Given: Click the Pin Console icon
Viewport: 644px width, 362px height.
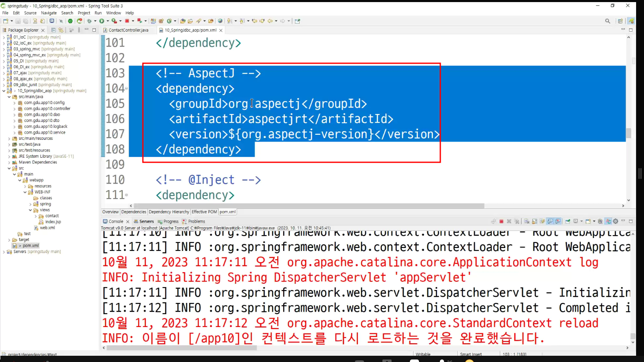Looking at the screenshot, I should pos(568,221).
